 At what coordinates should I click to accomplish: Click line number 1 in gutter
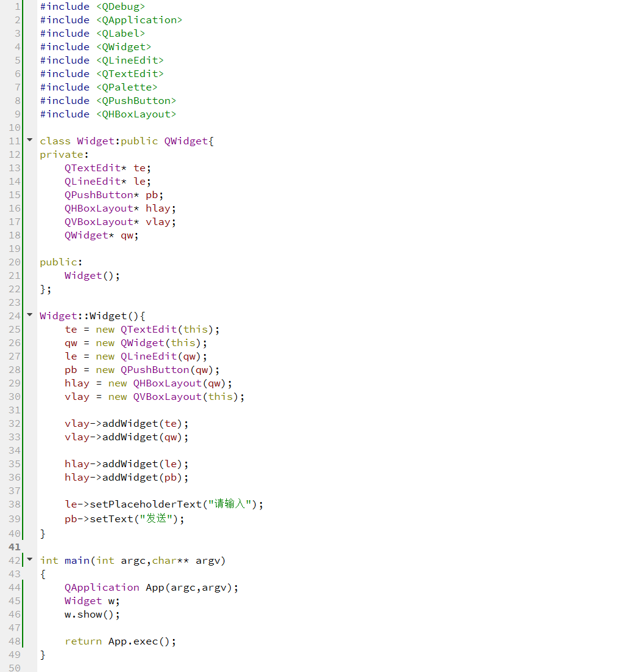pos(18,7)
